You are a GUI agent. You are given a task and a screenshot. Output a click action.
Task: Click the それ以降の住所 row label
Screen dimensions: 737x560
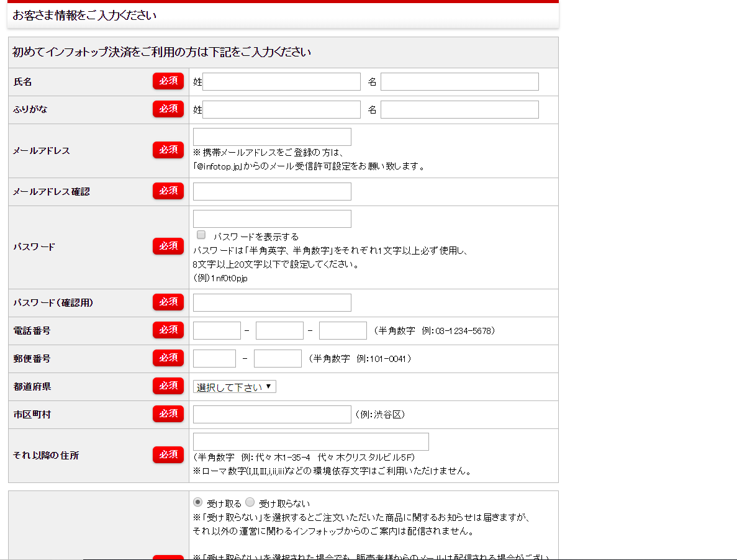(46, 455)
